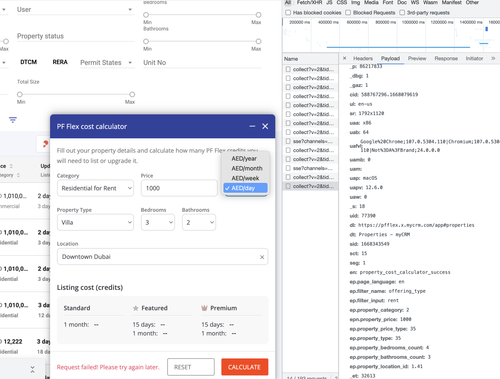Filter network by JS

click(329, 2)
